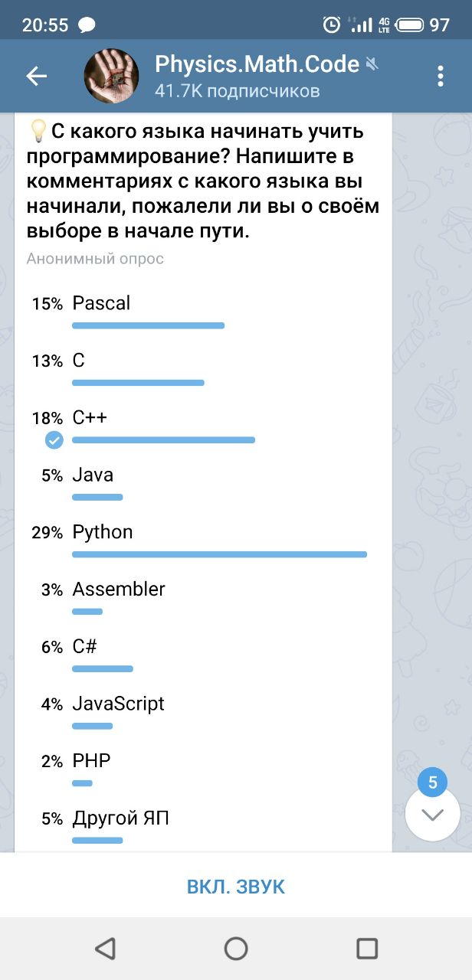Tap the unread count badge 5
The width and height of the screenshot is (472, 980).
(432, 782)
